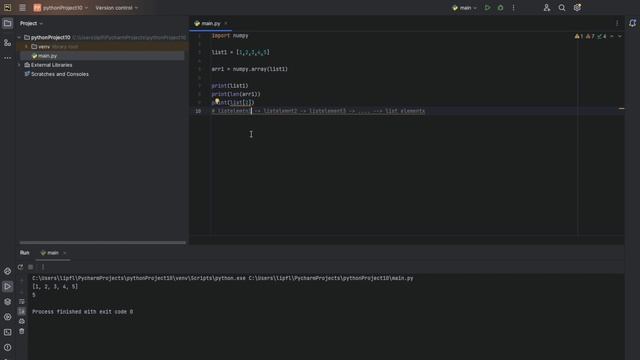The height and width of the screenshot is (360, 640).
Task: Start debugging with the bug icon
Action: tap(500, 8)
